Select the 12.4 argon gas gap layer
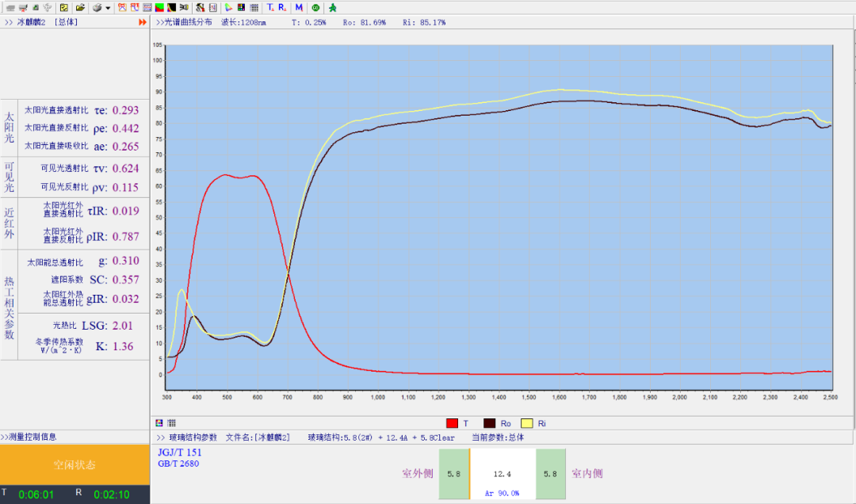856x504 pixels. coord(503,474)
